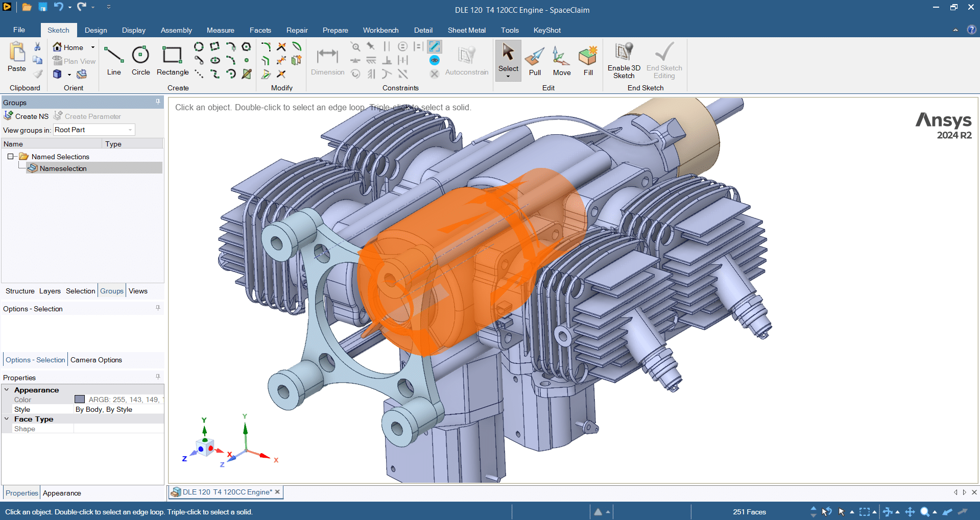Viewport: 980px width, 520px height.
Task: Pin the Options - Selection panel
Action: tap(158, 308)
